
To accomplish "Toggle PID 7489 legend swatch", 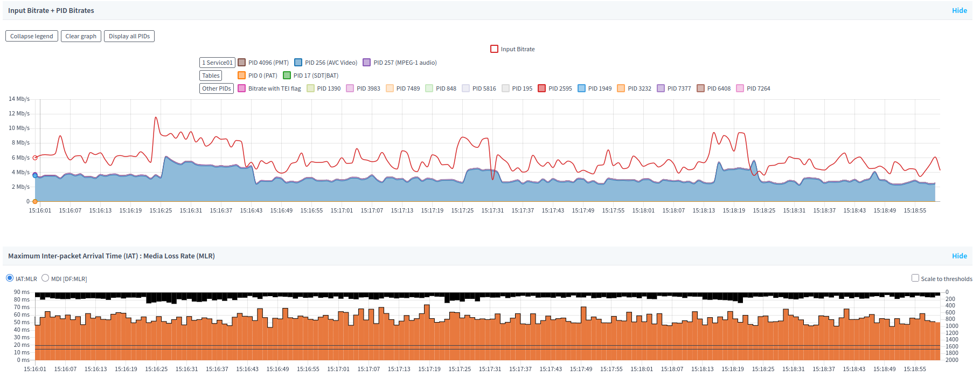I will click(390, 88).
